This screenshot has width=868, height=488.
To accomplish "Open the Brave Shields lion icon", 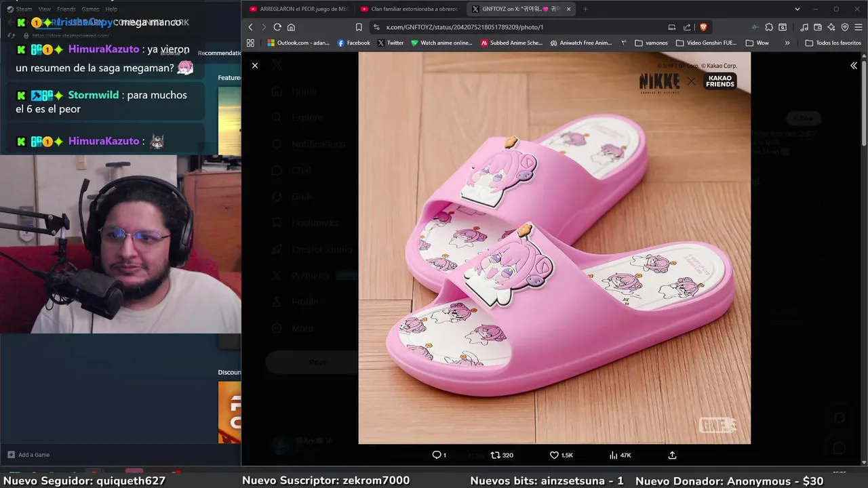I will (x=703, y=27).
